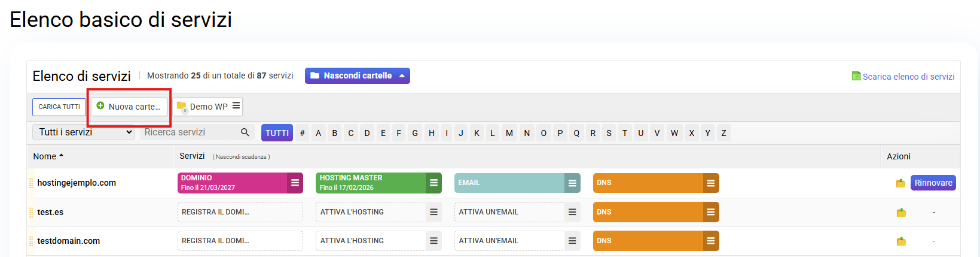The image size is (980, 257).
Task: Filter services by letter H
Action: (431, 133)
